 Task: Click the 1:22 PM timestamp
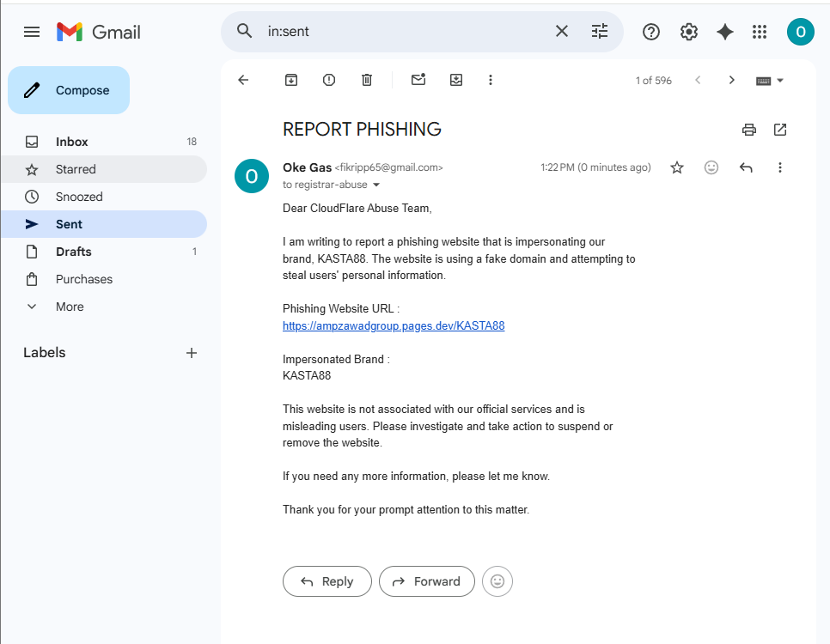click(x=595, y=167)
